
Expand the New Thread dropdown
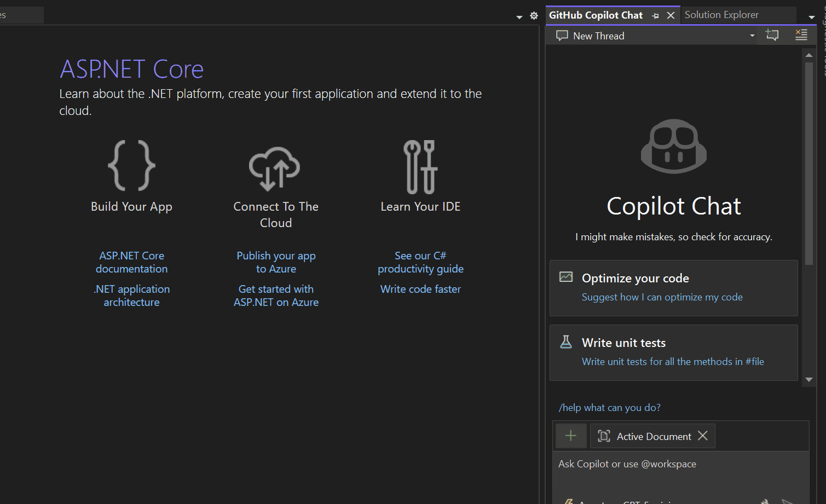point(752,36)
